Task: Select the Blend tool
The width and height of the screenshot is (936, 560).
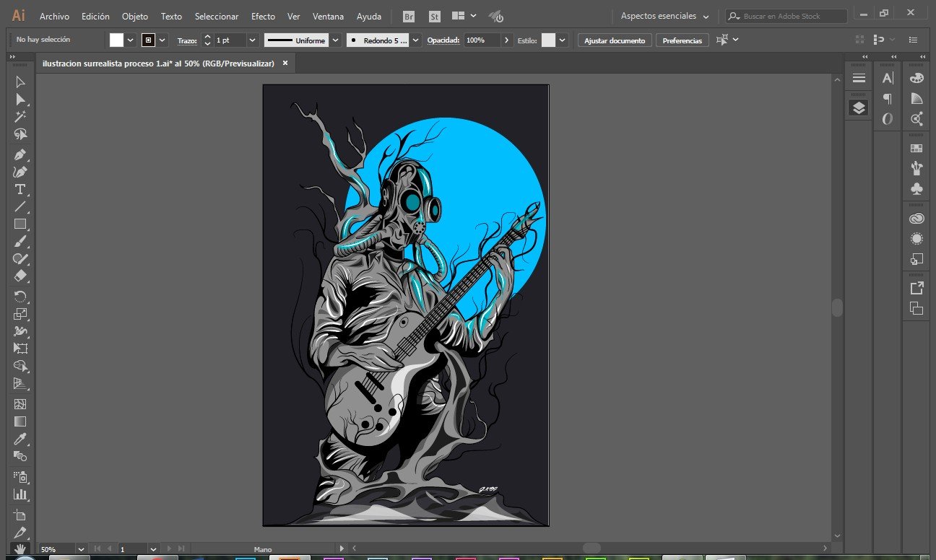Action: (x=20, y=456)
